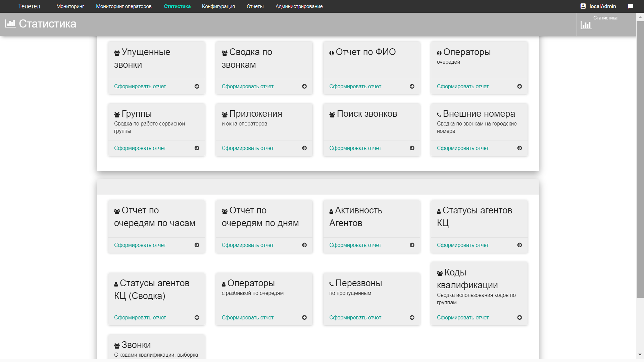Click the page scrollbar thumb
Viewport: 644px width, 362px height.
(x=640, y=159)
